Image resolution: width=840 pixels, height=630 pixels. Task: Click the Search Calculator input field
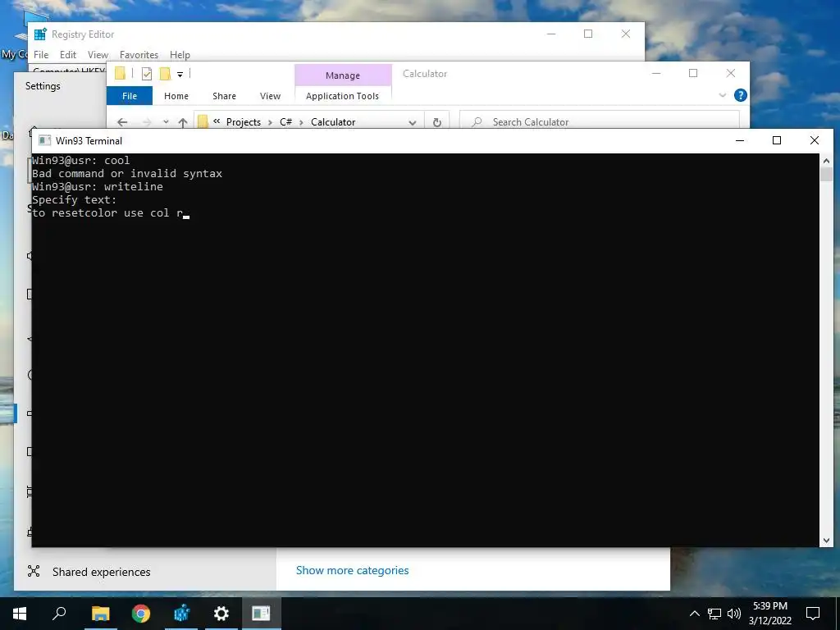pyautogui.click(x=600, y=122)
